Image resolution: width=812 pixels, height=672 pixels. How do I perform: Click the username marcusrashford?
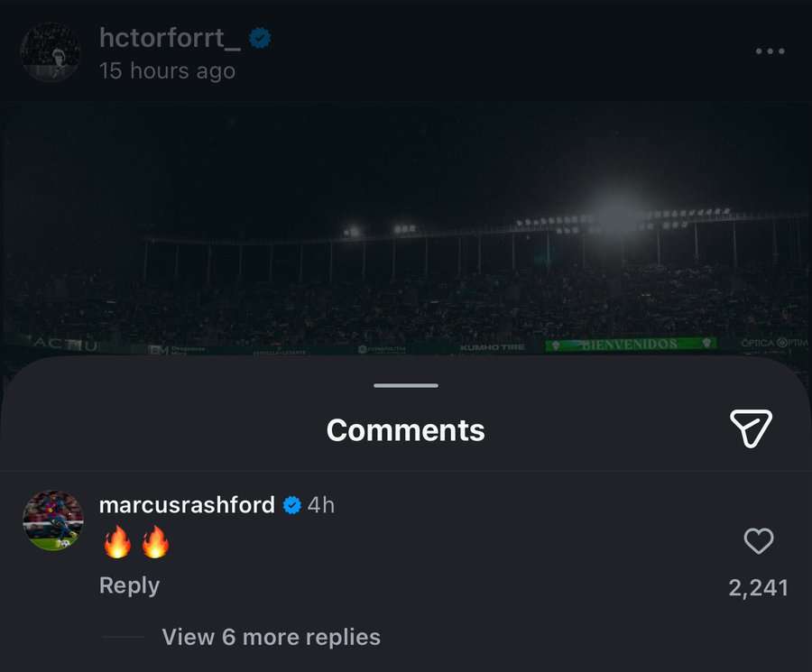[188, 505]
